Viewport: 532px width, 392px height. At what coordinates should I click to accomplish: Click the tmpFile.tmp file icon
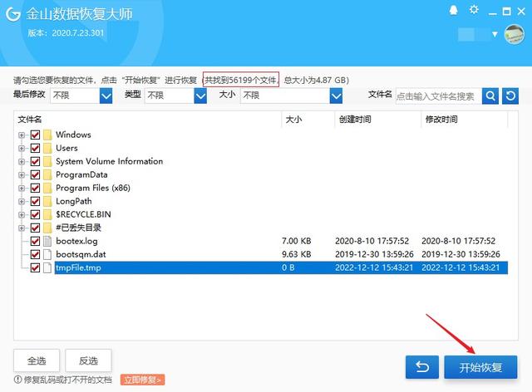tap(47, 267)
